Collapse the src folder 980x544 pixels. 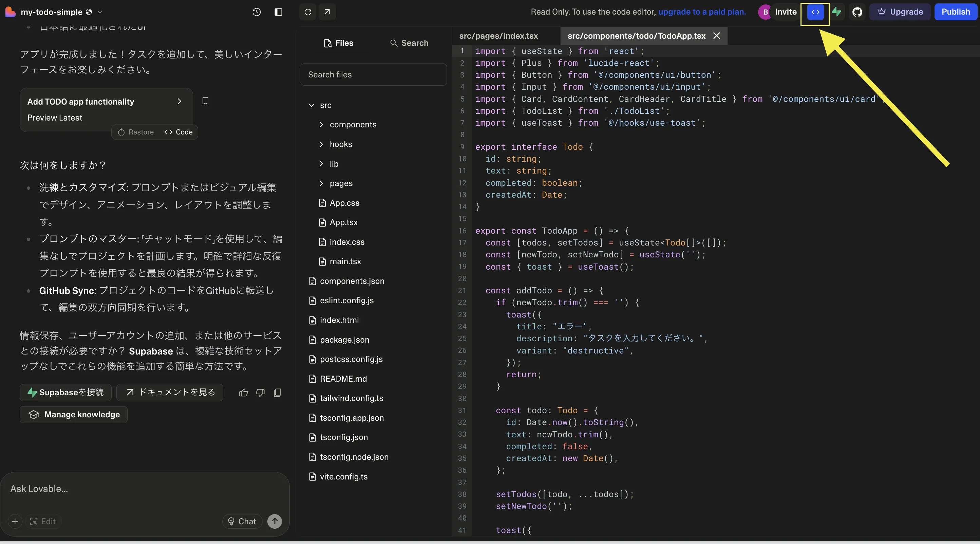(x=312, y=105)
